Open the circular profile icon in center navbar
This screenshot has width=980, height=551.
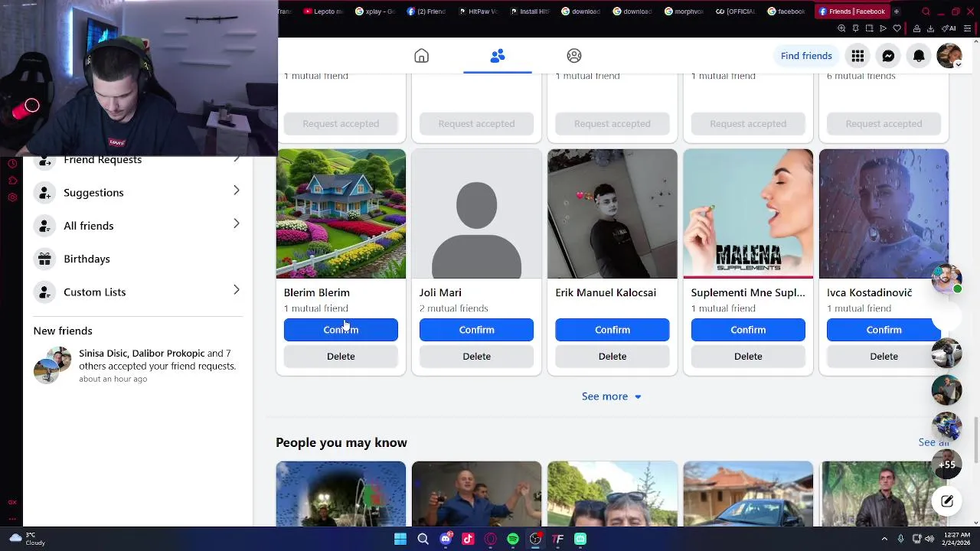coord(574,56)
